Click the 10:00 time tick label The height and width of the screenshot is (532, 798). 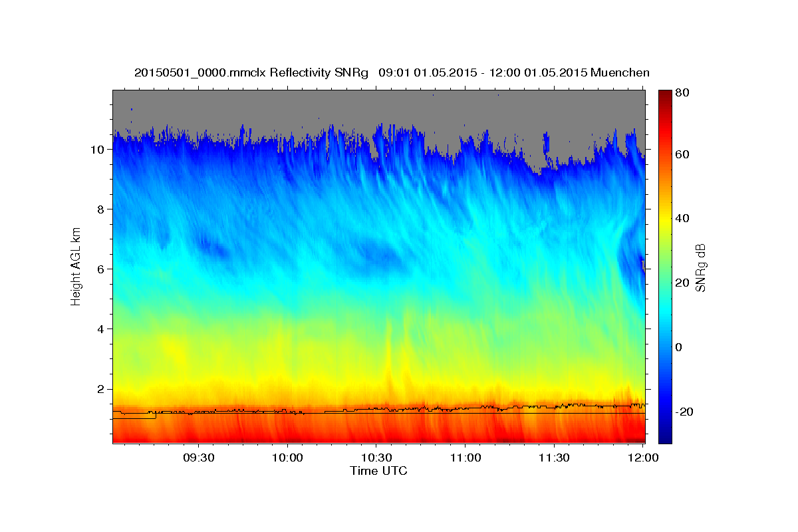click(x=287, y=459)
